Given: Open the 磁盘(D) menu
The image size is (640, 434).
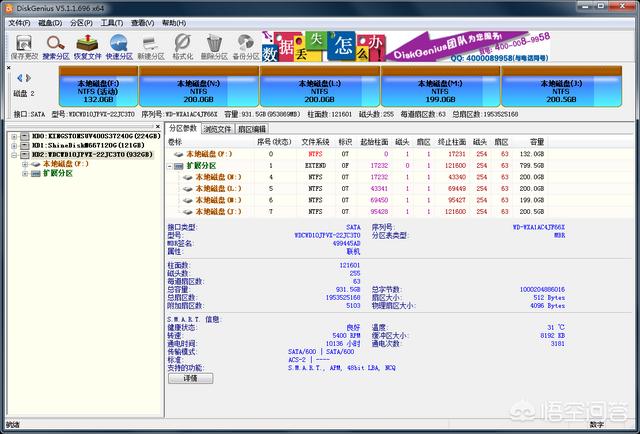Looking at the screenshot, I should pos(50,23).
